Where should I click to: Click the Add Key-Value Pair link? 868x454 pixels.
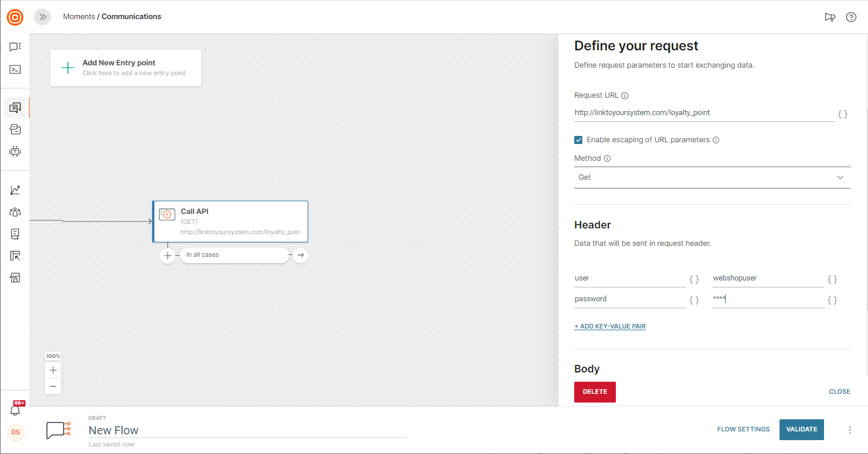point(610,326)
